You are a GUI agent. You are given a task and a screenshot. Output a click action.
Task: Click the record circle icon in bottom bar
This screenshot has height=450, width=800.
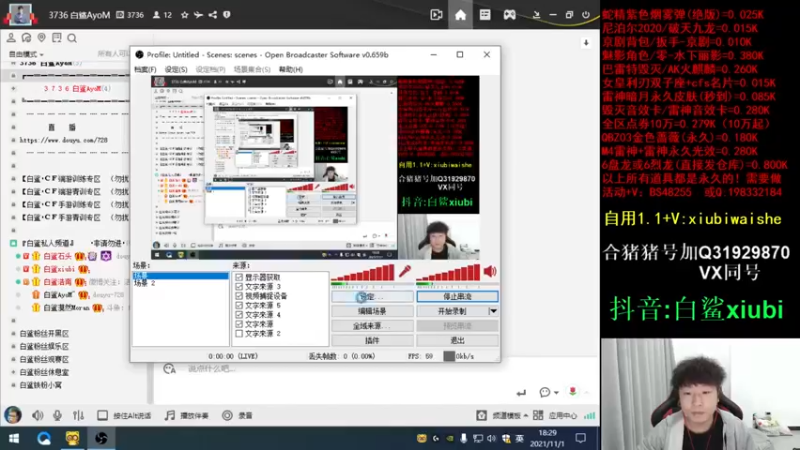(227, 415)
